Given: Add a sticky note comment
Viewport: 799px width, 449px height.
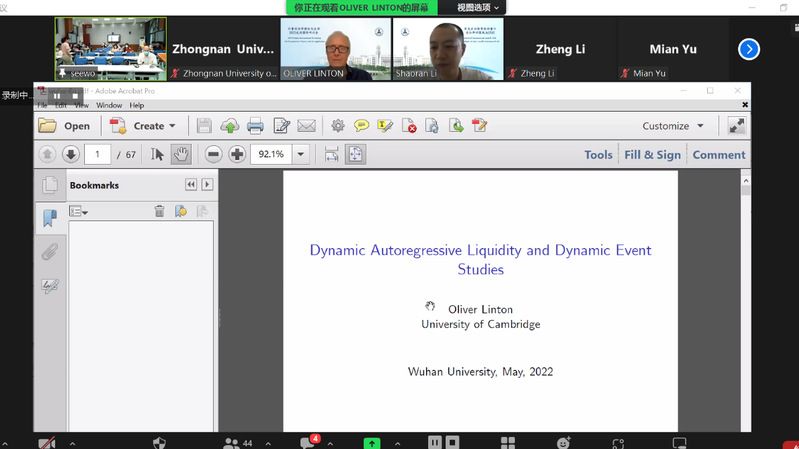Looking at the screenshot, I should (x=361, y=126).
